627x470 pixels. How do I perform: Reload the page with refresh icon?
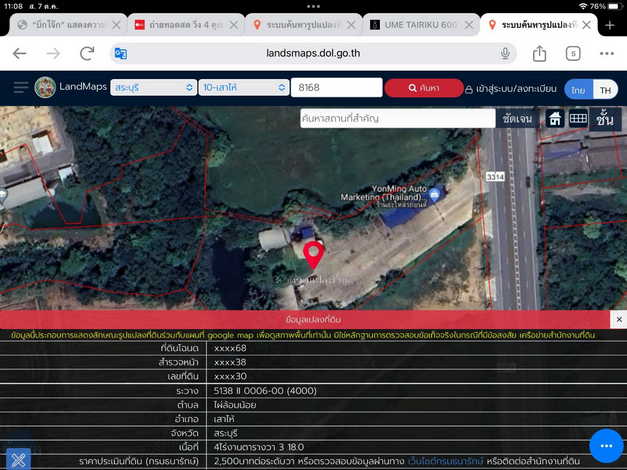(86, 53)
